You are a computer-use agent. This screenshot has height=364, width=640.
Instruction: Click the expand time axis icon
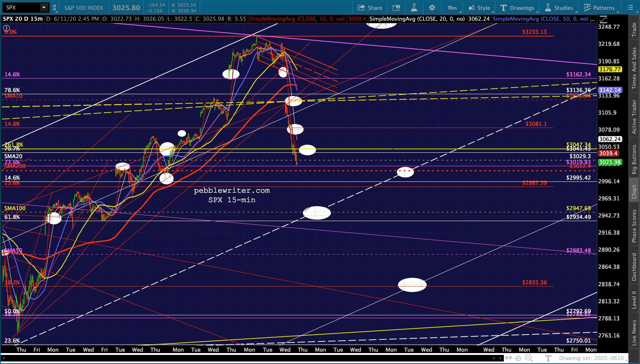509,358
